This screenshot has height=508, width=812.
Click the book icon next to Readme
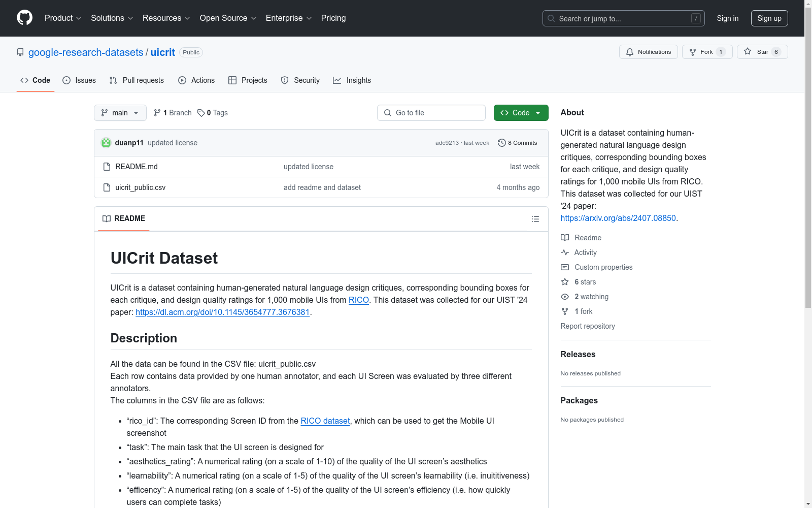click(565, 238)
